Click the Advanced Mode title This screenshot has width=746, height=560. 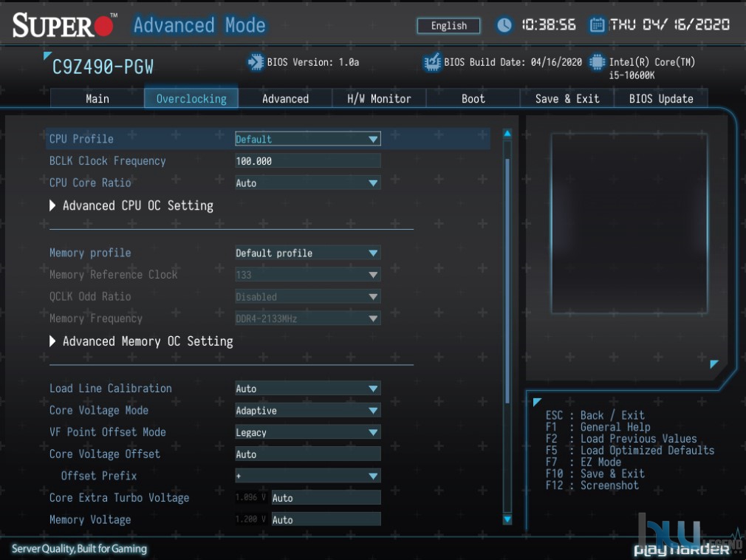(x=199, y=24)
